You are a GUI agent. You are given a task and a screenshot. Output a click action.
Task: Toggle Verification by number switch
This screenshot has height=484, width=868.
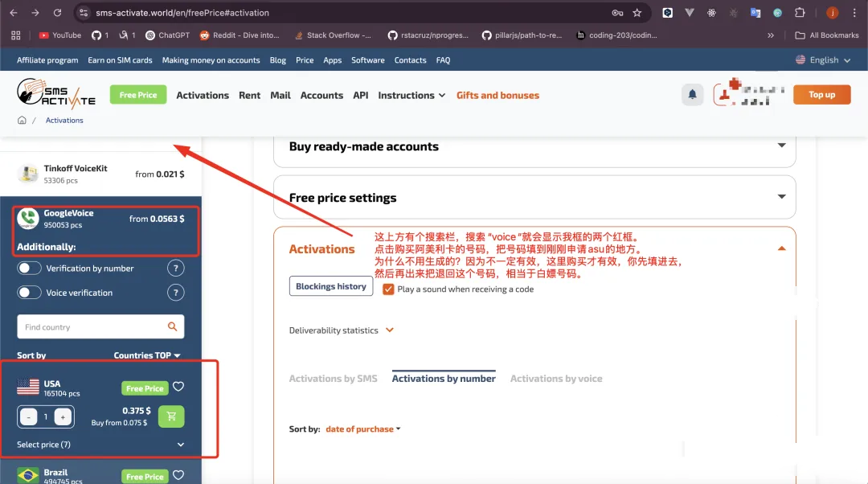click(x=29, y=269)
